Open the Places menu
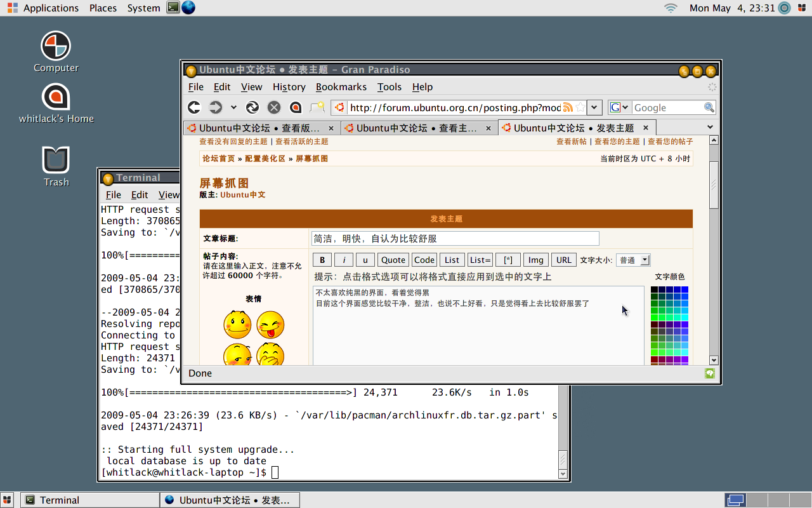 [103, 8]
